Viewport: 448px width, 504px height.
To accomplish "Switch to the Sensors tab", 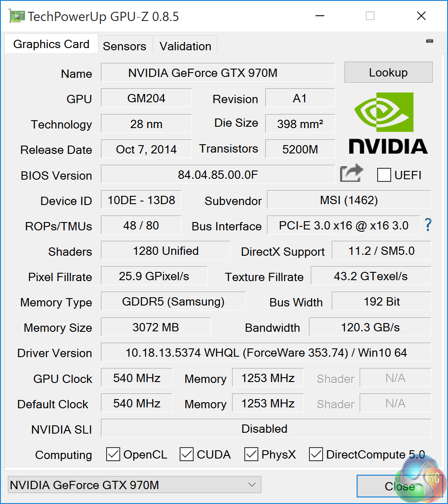I will [x=125, y=46].
